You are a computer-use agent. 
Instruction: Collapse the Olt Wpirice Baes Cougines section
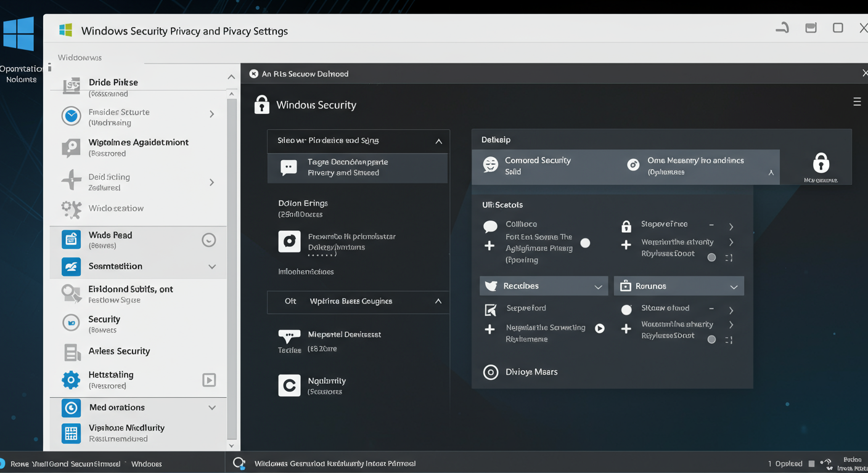(438, 301)
